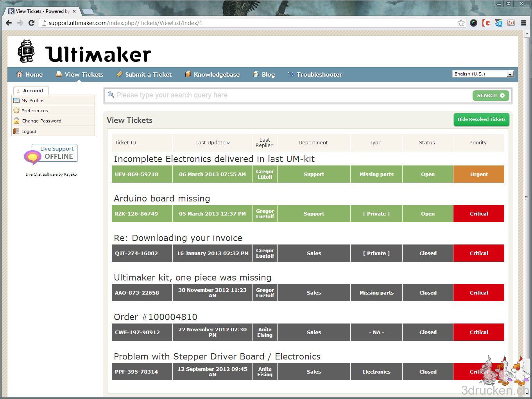Open the English (U.S.) language dropdown
This screenshot has height=399, width=532.
(483, 74)
